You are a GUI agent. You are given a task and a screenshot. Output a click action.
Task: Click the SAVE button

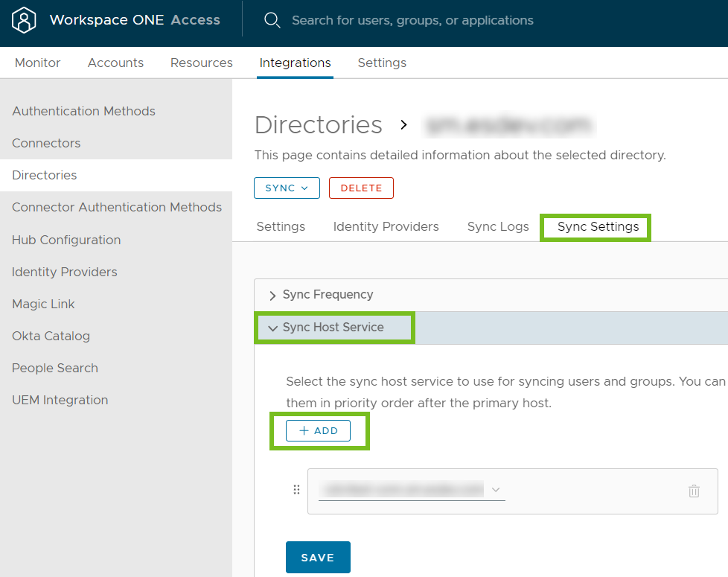tap(318, 557)
